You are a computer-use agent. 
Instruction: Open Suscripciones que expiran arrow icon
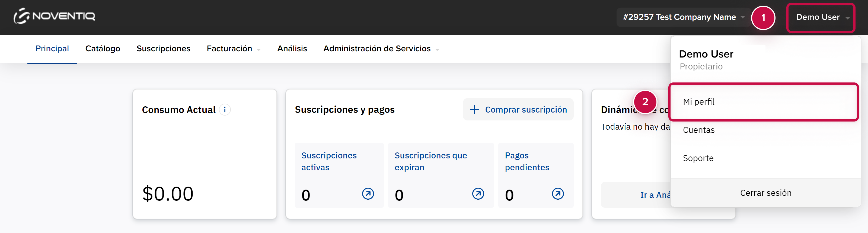point(478,194)
